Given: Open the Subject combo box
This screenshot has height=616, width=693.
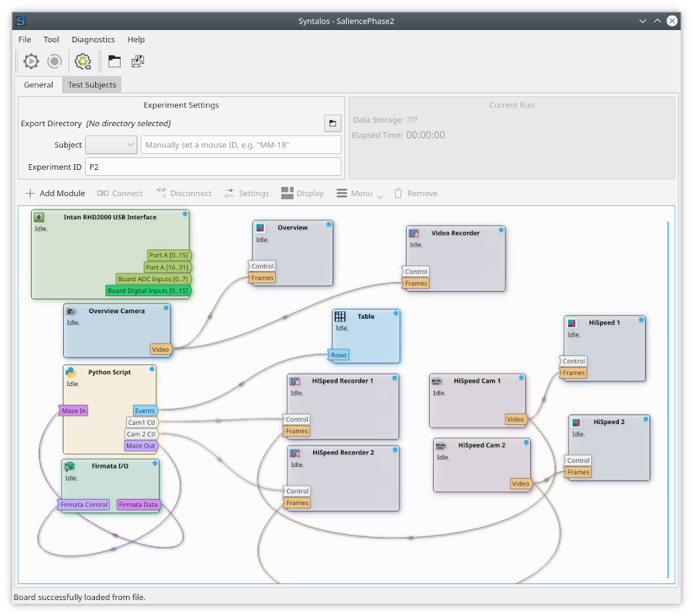Looking at the screenshot, I should (111, 145).
